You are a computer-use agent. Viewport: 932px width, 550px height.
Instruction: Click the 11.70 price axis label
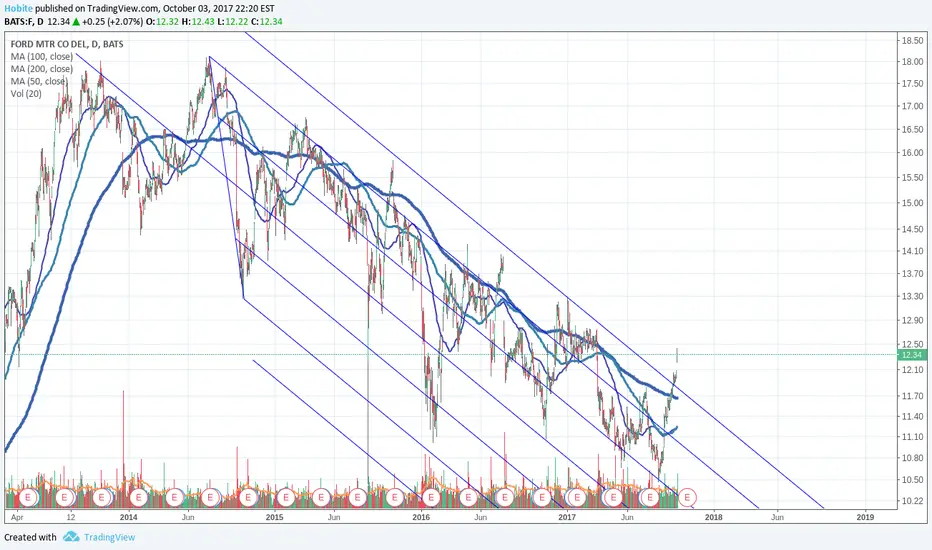point(912,396)
